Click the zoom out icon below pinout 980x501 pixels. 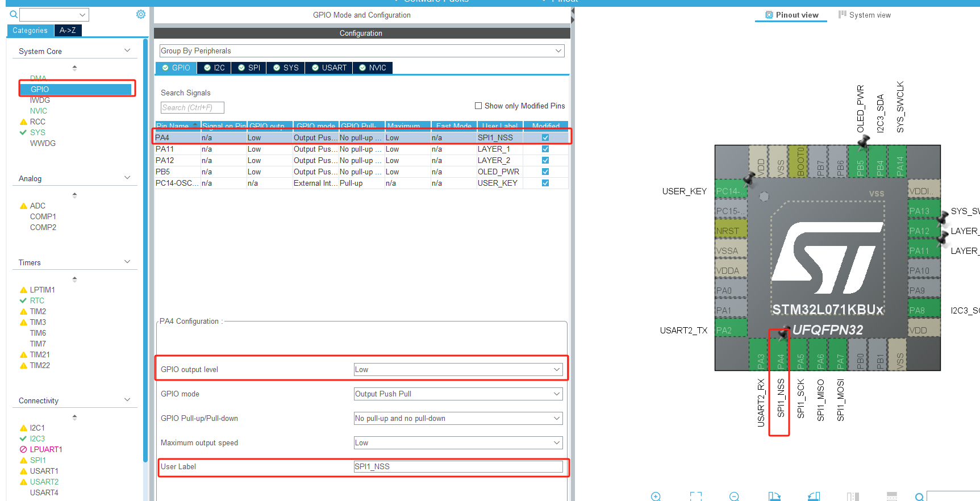click(x=734, y=496)
